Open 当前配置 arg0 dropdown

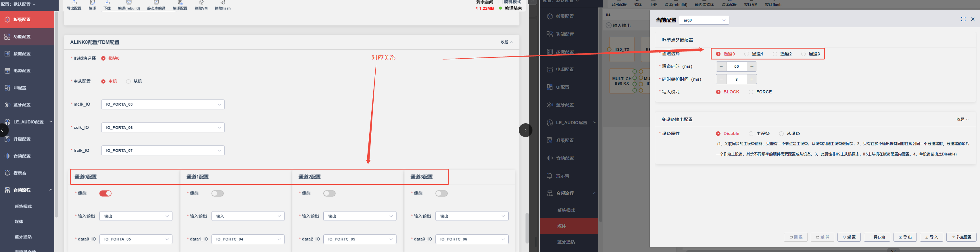(x=704, y=20)
